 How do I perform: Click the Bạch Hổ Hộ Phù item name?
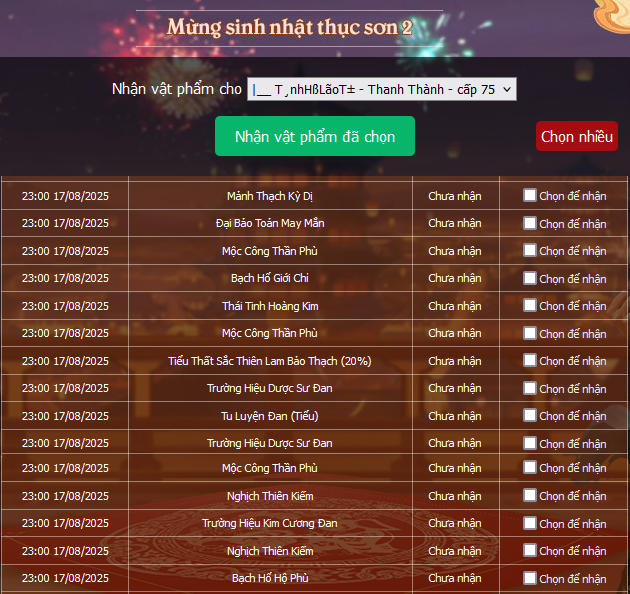point(270,578)
